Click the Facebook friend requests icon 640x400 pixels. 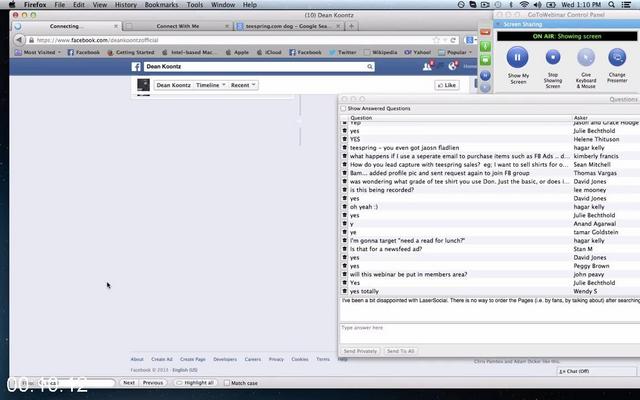point(427,66)
